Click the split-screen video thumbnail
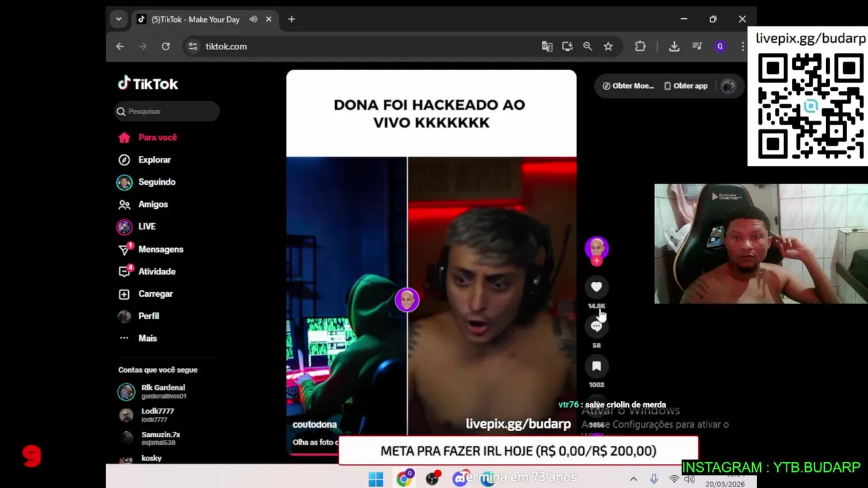The height and width of the screenshot is (488, 868). click(x=431, y=296)
